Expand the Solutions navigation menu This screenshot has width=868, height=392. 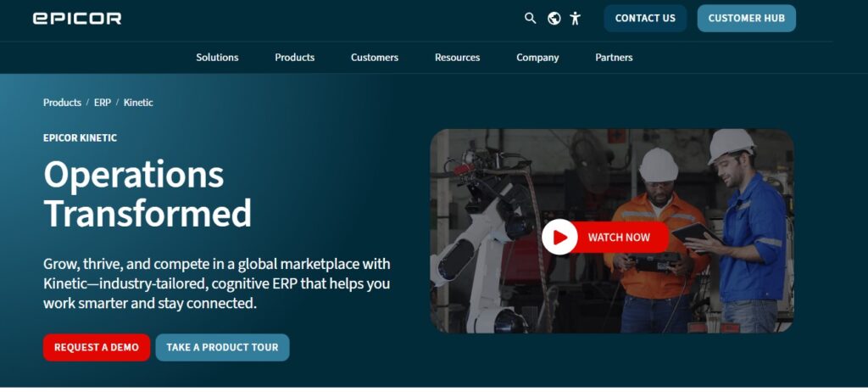coord(217,58)
